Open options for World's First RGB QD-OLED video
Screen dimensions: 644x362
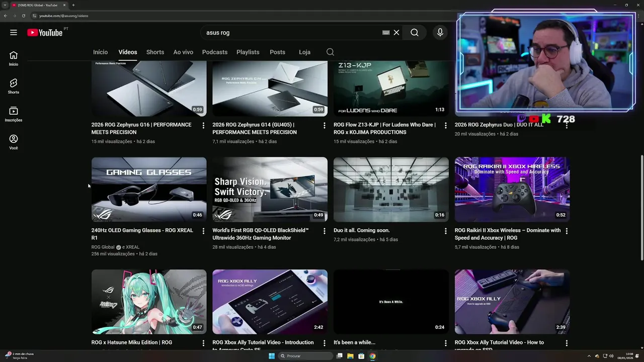(x=325, y=231)
